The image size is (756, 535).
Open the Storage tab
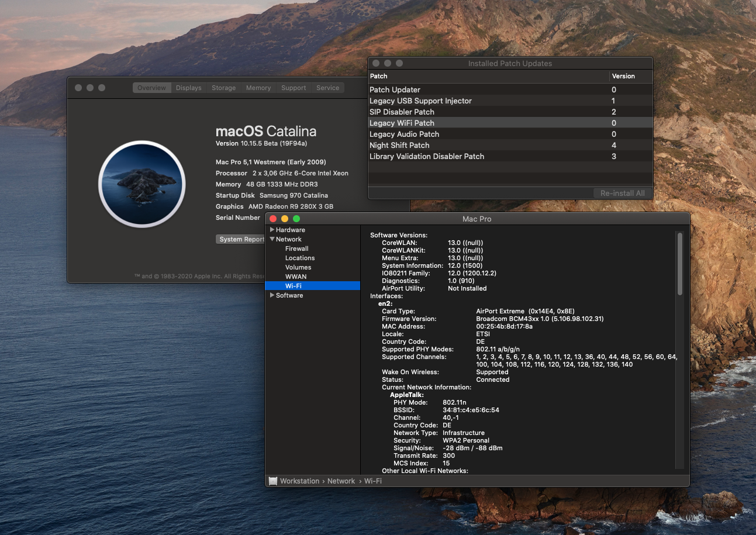pyautogui.click(x=223, y=88)
